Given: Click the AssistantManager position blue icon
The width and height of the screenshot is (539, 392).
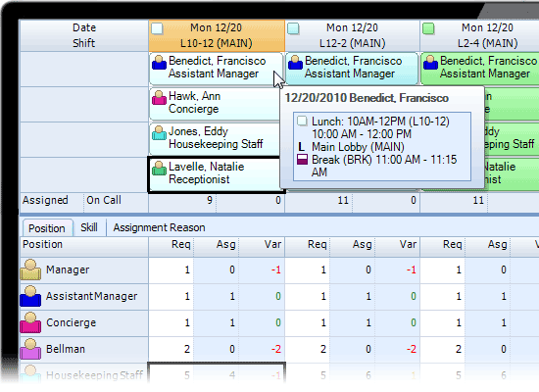Looking at the screenshot, I should [30, 296].
